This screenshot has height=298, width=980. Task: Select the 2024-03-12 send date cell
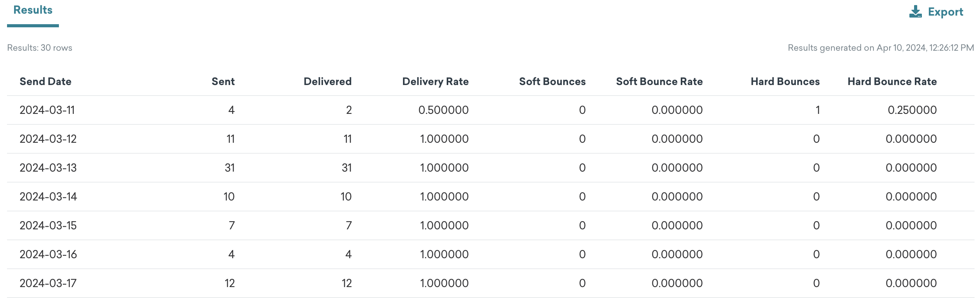point(48,139)
